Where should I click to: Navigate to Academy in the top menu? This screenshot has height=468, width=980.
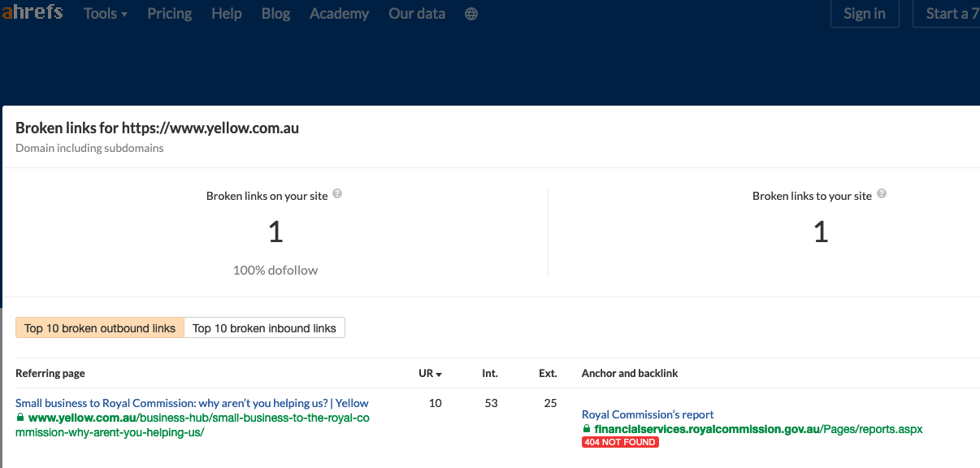(339, 14)
